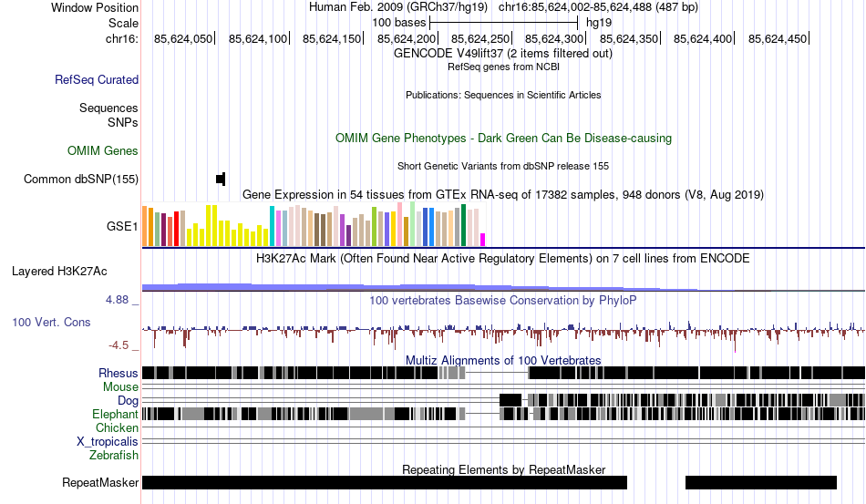Click the dark green GTEx expression bar
Viewport: 866px width, 504px height.
(x=463, y=225)
